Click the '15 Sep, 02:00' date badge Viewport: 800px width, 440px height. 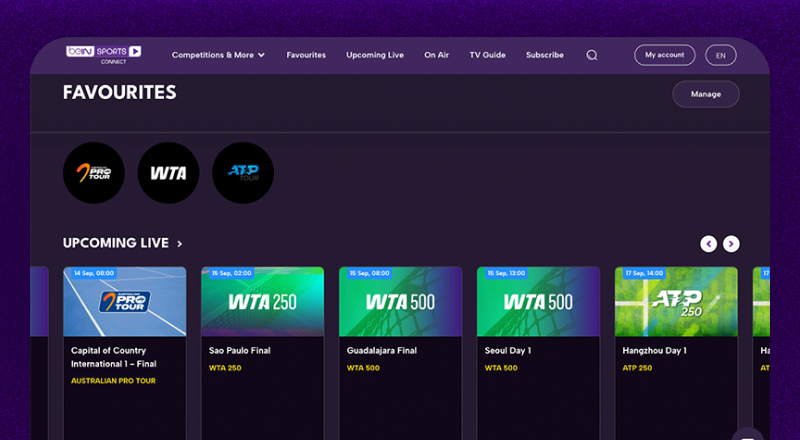[x=232, y=273]
